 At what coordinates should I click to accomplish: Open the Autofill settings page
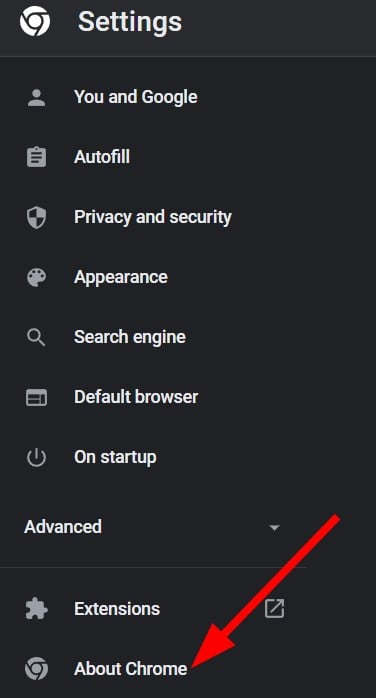102,157
